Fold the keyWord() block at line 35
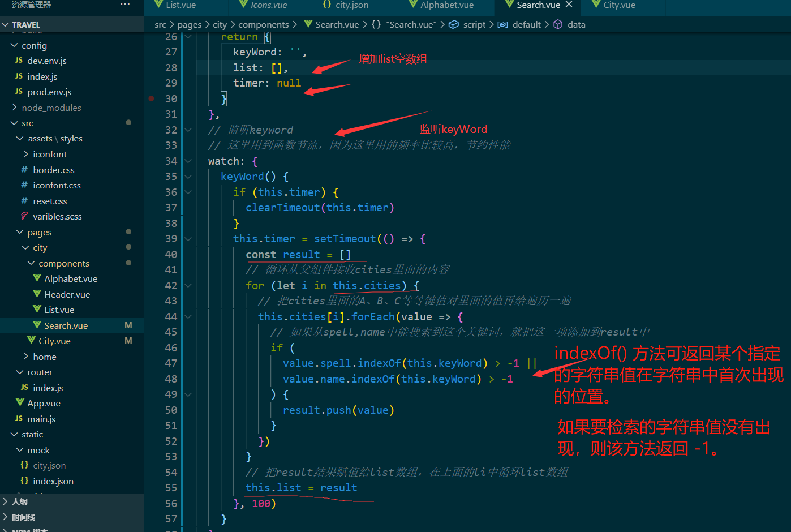Viewport: 791px width, 532px height. point(188,177)
